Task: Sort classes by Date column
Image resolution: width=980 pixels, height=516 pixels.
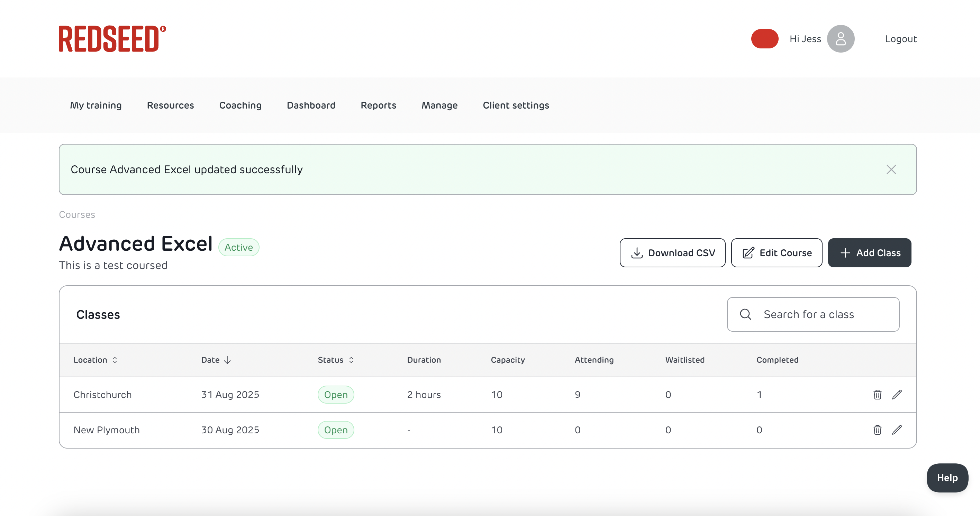Action: tap(216, 360)
